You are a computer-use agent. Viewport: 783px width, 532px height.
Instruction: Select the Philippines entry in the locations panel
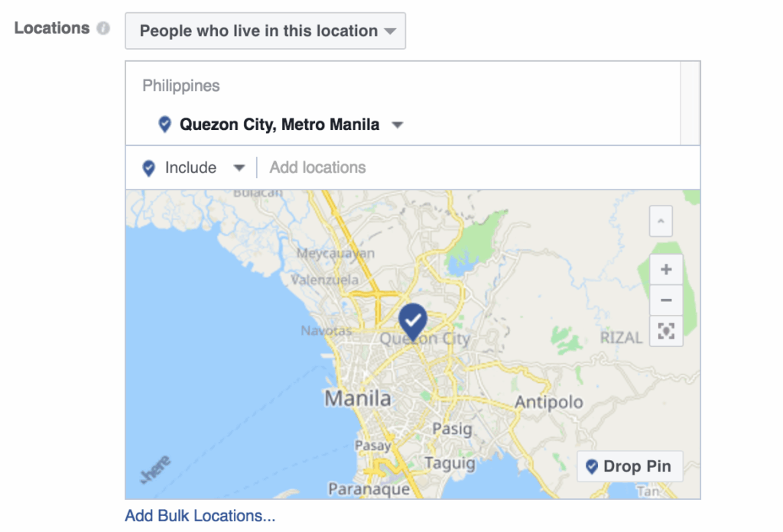(x=180, y=86)
